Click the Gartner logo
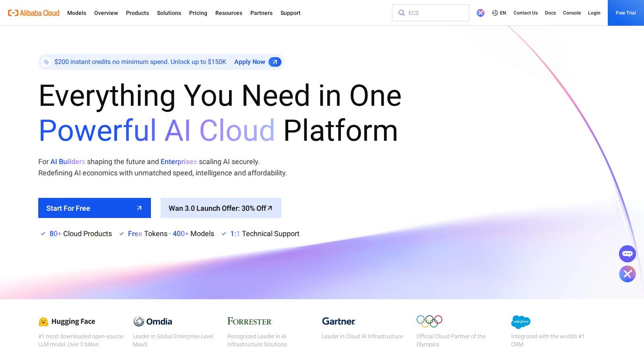The height and width of the screenshot is (362, 644). coord(339,321)
